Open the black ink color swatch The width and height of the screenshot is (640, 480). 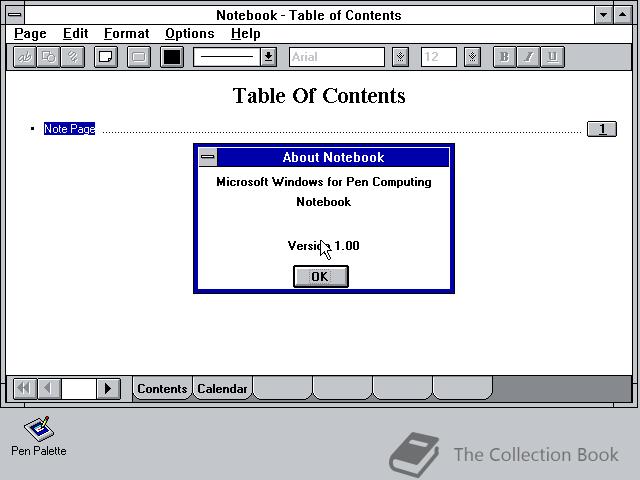pos(172,57)
